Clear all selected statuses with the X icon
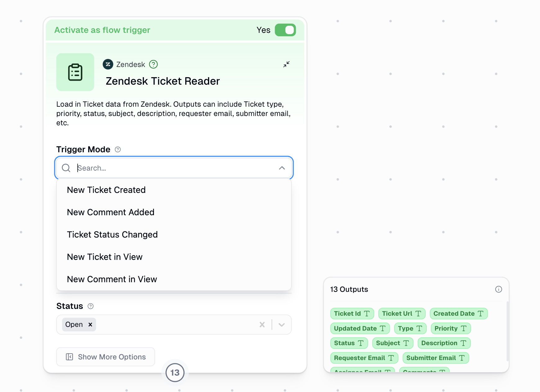The height and width of the screenshot is (392, 540). [x=262, y=324]
